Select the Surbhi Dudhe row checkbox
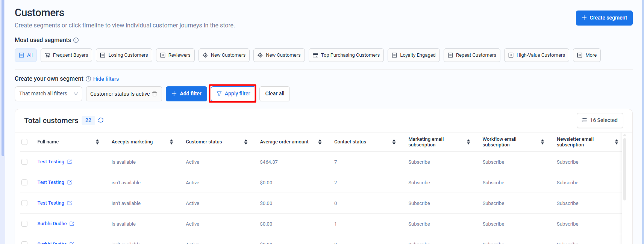This screenshot has height=244, width=644. point(24,224)
